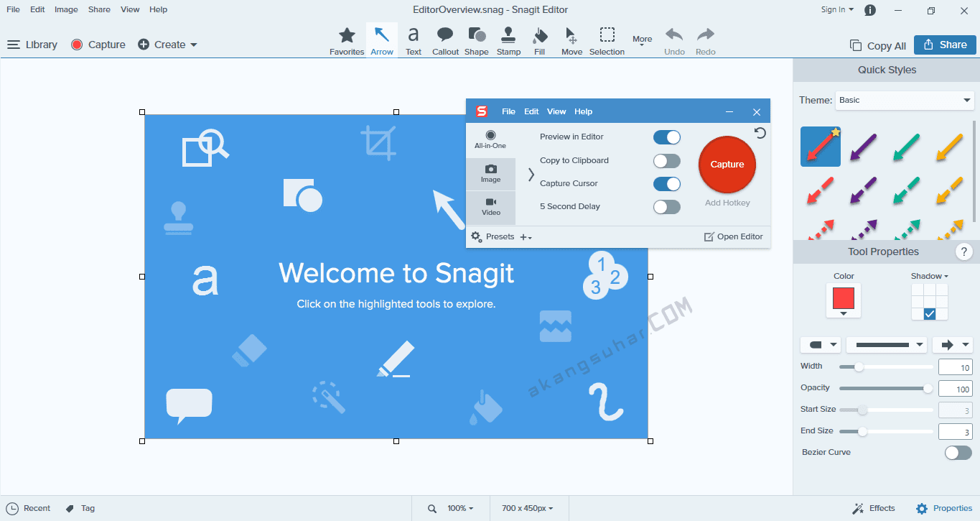The image size is (980, 521).
Task: Expand the Shadow dropdown
Action: [x=930, y=276]
